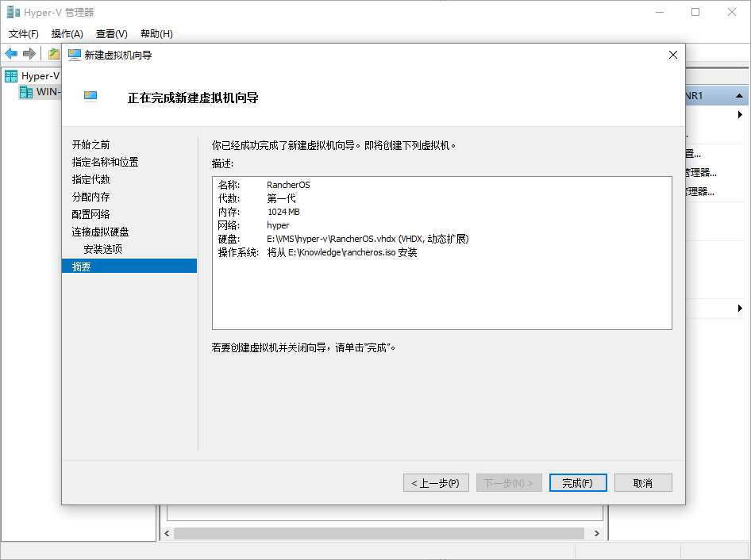Image resolution: width=751 pixels, height=560 pixels.
Task: Collapse the actions pane section with up arrow
Action: pyautogui.click(x=740, y=96)
